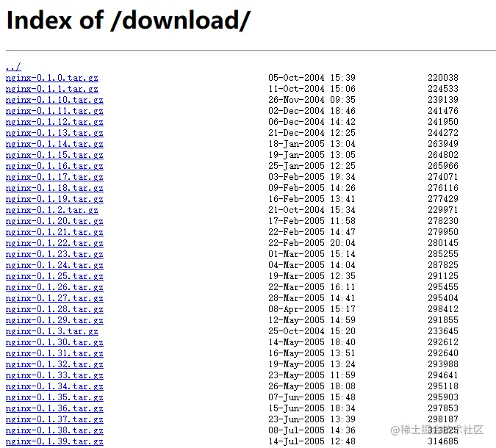The image size is (496, 448).
Task: Download nginx-0.1.25.tar.gz
Action: [x=54, y=276]
